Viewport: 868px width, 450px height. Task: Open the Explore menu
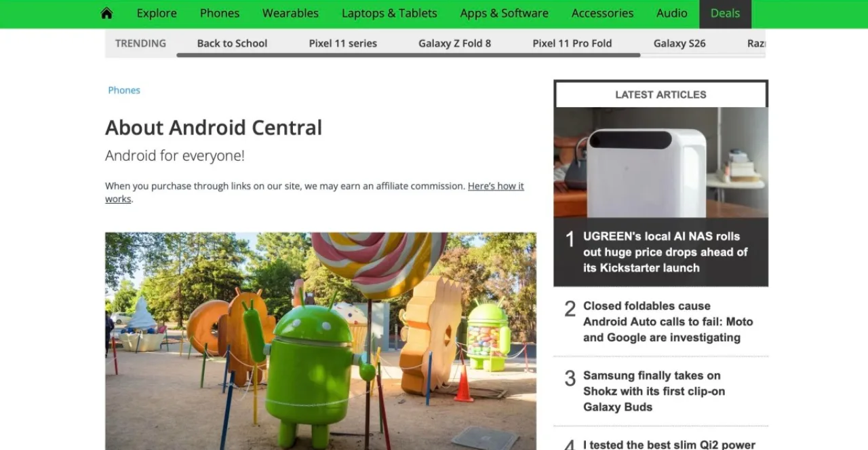tap(157, 14)
